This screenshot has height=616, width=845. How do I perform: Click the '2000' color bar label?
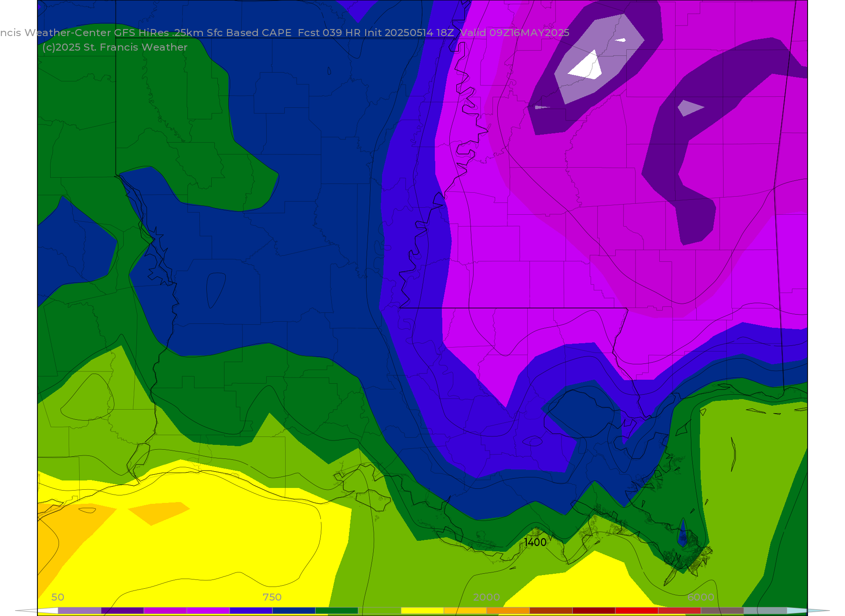point(486,597)
